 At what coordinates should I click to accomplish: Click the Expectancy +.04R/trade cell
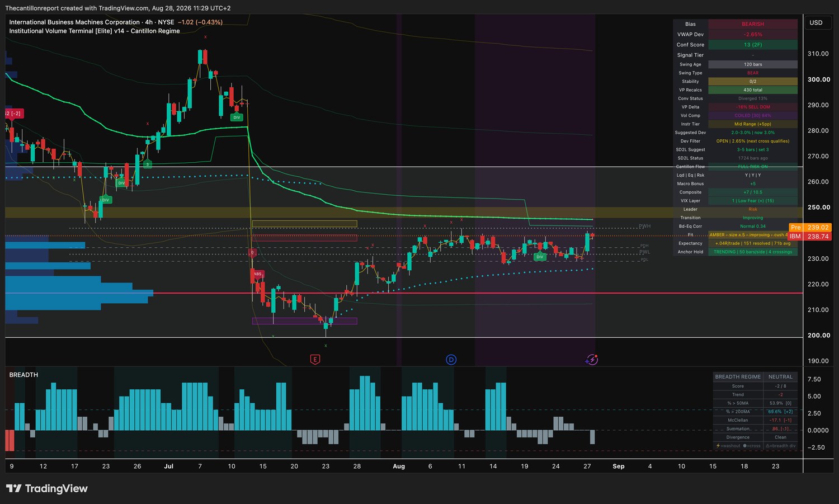753,243
